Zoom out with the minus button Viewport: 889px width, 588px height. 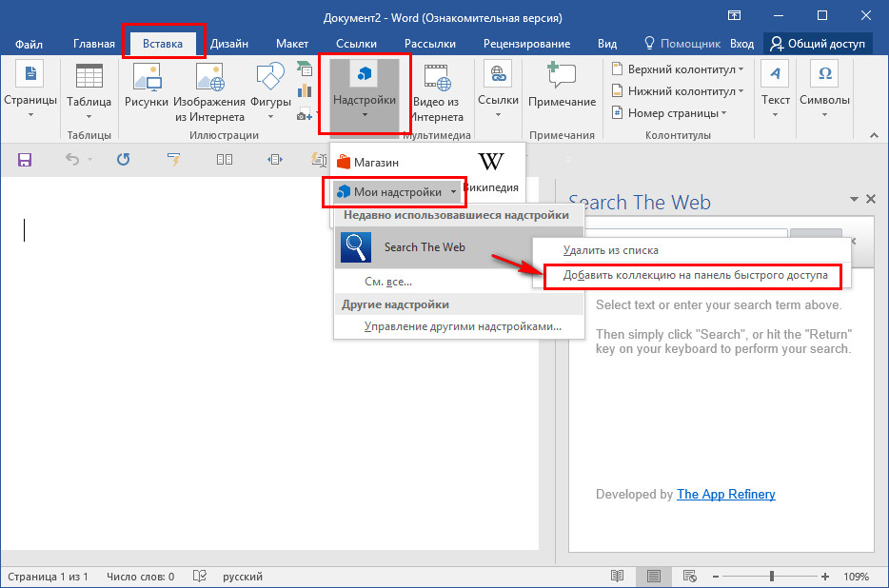pyautogui.click(x=716, y=577)
